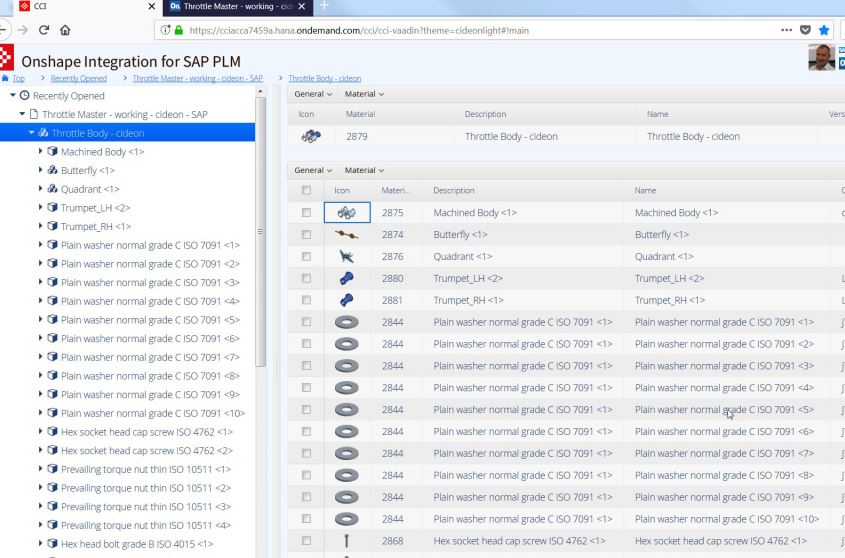Click the tree panel vertical scrollbar
The image size is (845, 558).
point(260,232)
